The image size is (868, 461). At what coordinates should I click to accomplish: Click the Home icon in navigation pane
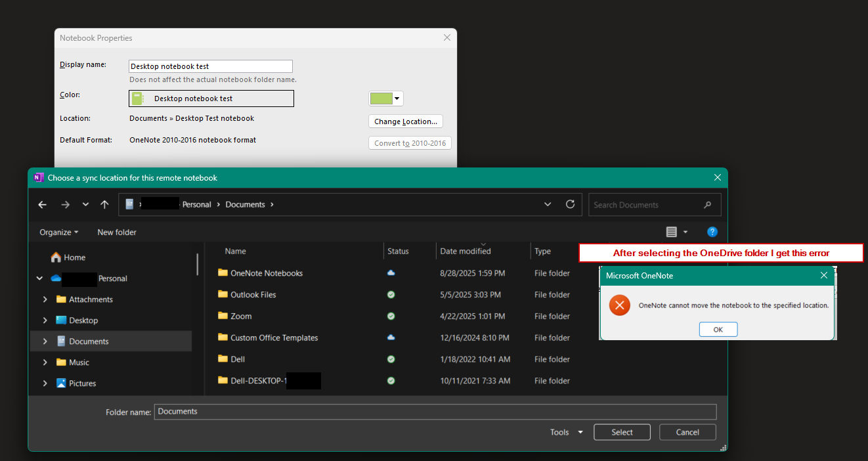pos(56,257)
